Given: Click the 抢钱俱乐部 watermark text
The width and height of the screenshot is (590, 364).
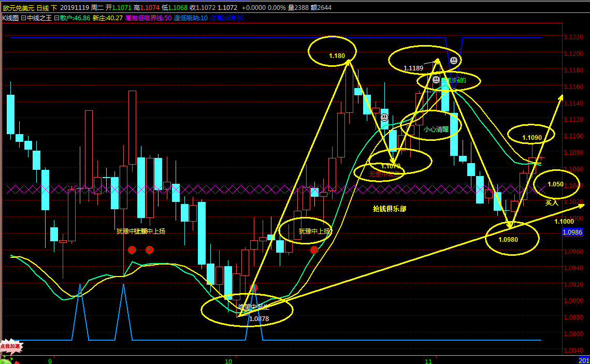Looking at the screenshot, I should [390, 209].
